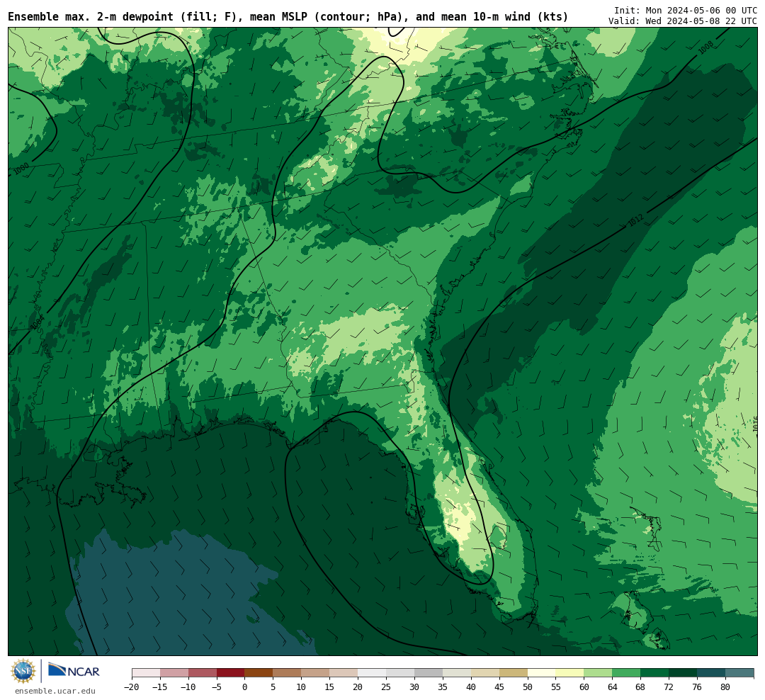Click the '55' colorbar tick label
This screenshot has width=765, height=700.
pyautogui.click(x=556, y=687)
